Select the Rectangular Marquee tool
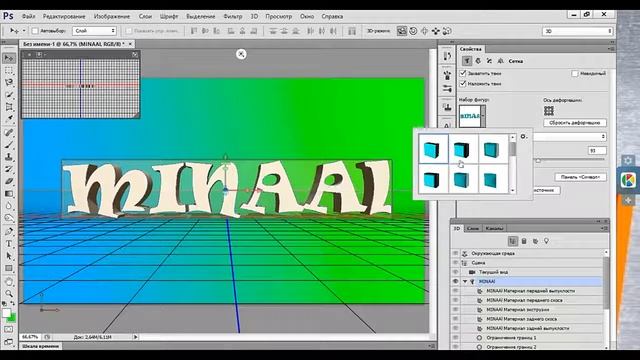Image resolution: width=640 pixels, height=360 pixels. (9, 71)
